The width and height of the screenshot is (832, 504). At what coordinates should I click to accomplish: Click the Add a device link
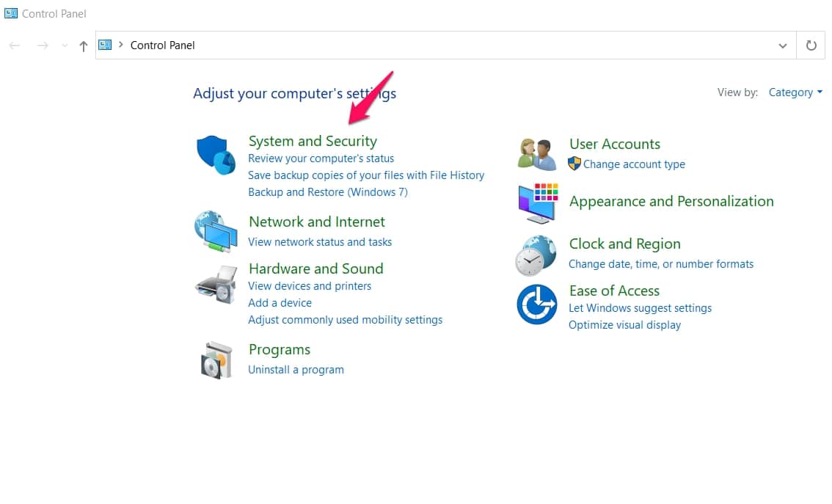pos(280,303)
